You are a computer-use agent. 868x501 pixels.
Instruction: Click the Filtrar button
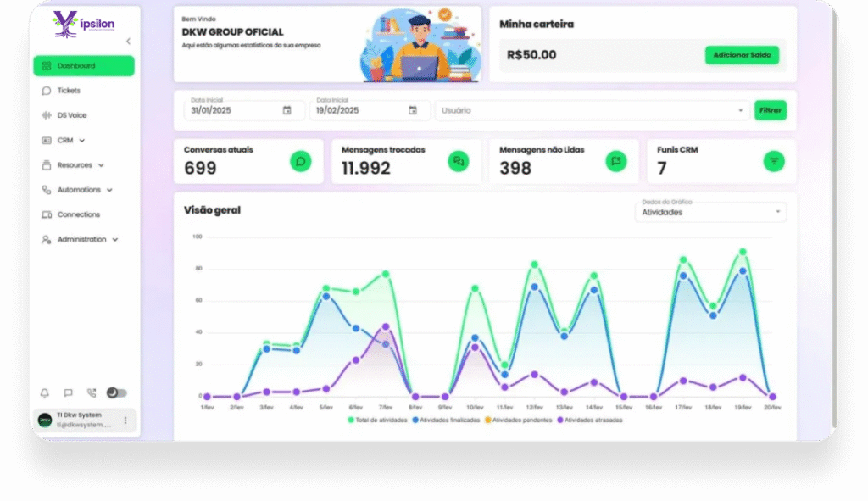coord(770,110)
